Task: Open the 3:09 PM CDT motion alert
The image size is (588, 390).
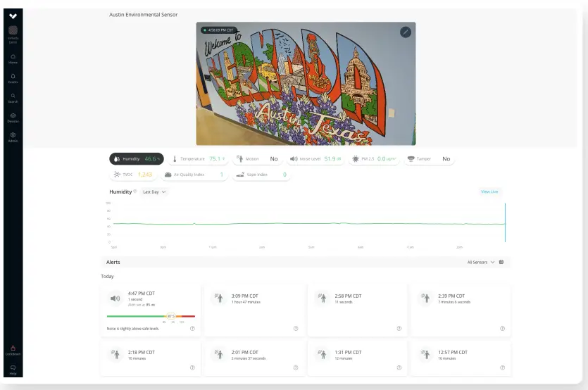Action: pyautogui.click(x=254, y=310)
